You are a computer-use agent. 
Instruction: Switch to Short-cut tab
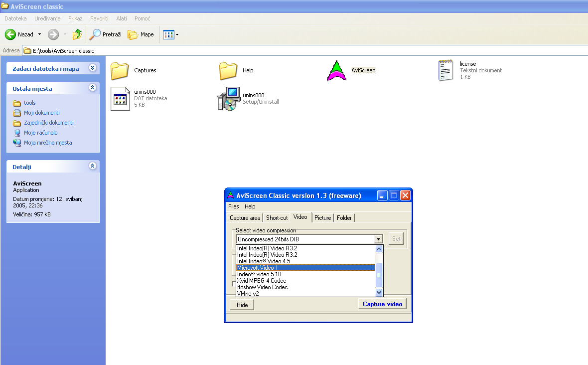277,218
